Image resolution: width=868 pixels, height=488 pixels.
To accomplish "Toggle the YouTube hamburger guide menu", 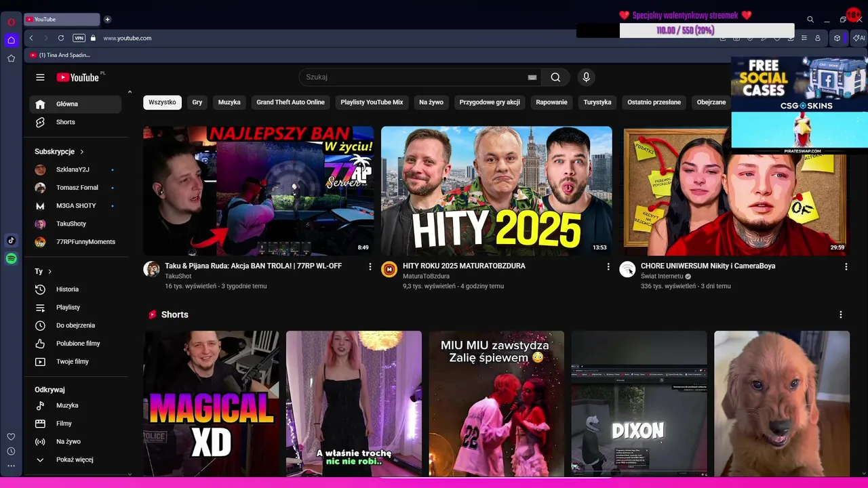I will 40,77.
